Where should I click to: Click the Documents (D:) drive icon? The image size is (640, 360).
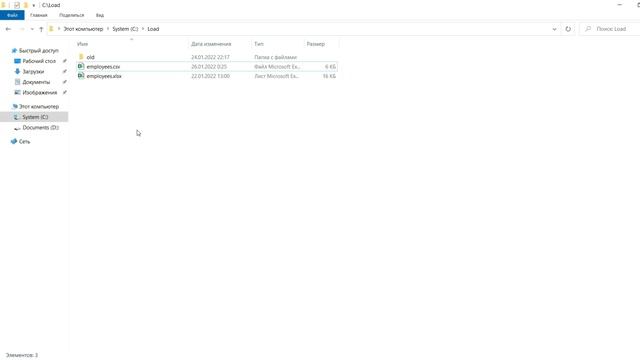[x=17, y=128]
